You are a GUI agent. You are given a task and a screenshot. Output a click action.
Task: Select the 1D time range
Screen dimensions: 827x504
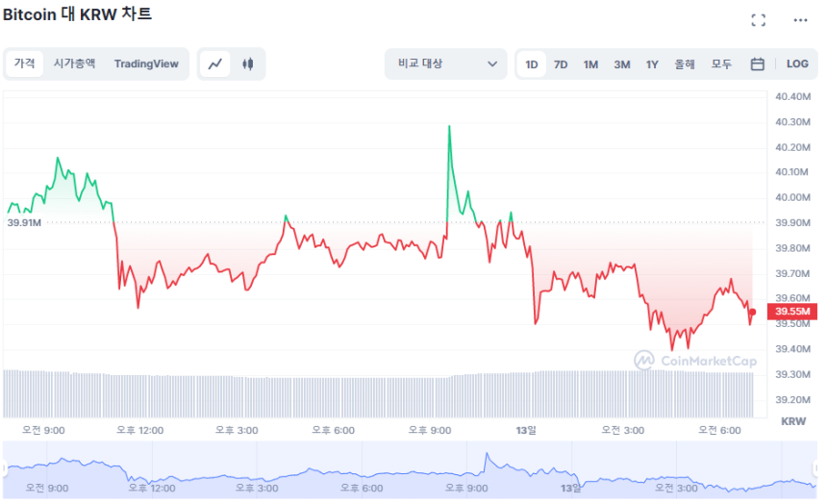tap(531, 64)
